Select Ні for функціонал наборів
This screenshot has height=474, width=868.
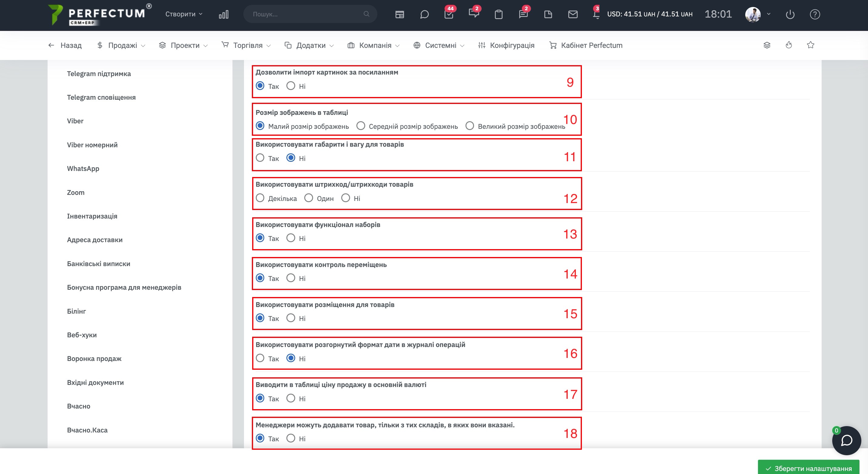291,238
